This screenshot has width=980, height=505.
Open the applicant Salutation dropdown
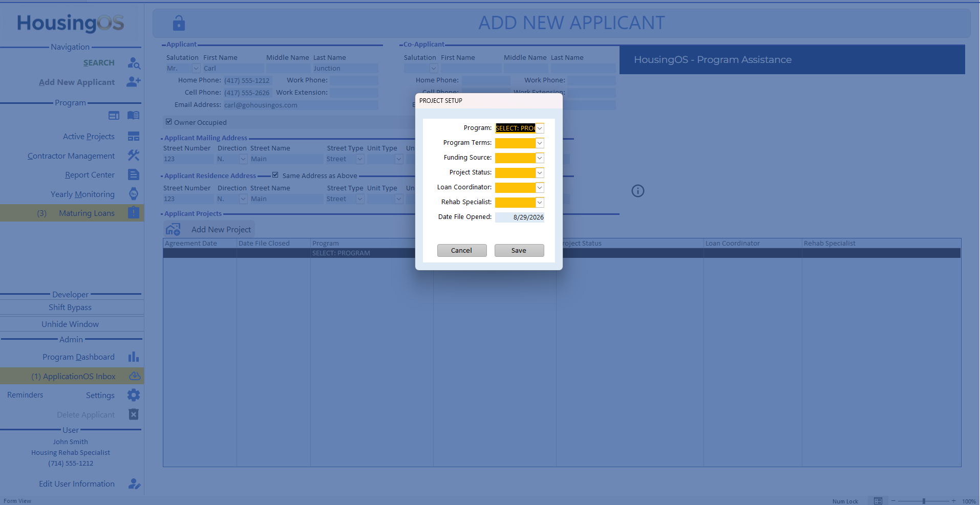[x=196, y=69]
